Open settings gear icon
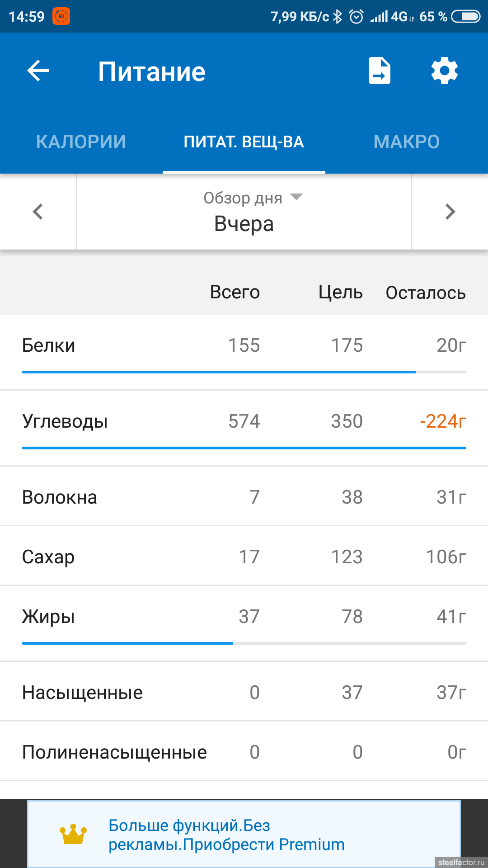The image size is (488, 868). click(x=445, y=71)
